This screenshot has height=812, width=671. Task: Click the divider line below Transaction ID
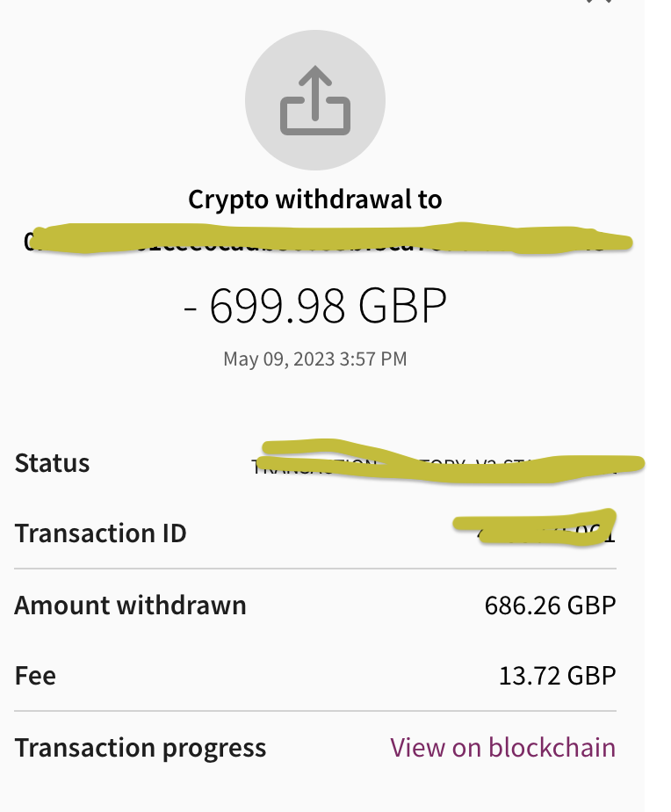tap(315, 569)
